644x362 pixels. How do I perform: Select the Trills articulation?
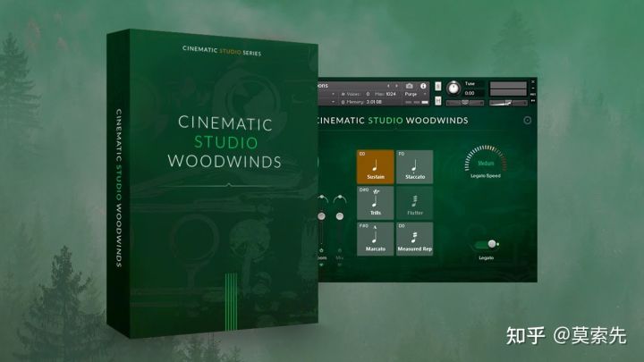tap(375, 203)
